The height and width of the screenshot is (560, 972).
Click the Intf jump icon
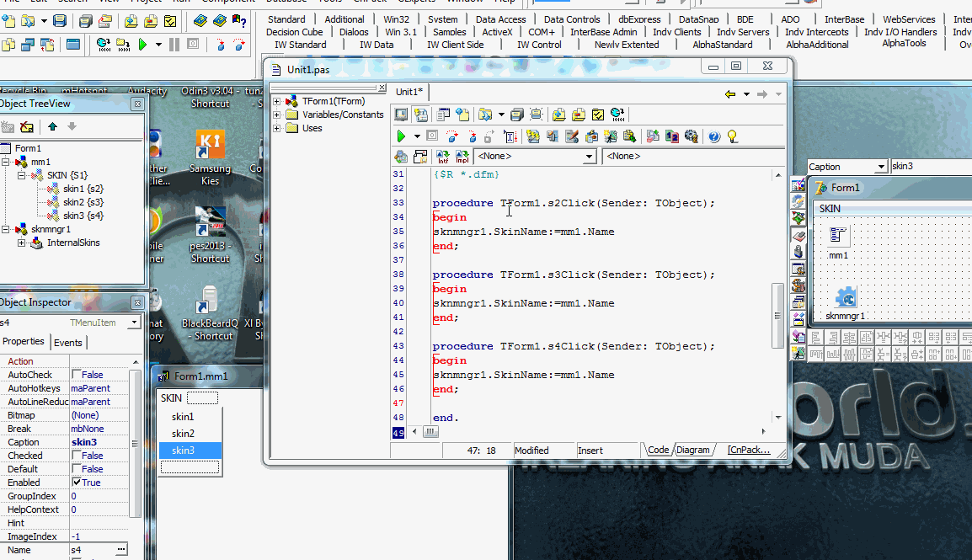[x=443, y=157]
